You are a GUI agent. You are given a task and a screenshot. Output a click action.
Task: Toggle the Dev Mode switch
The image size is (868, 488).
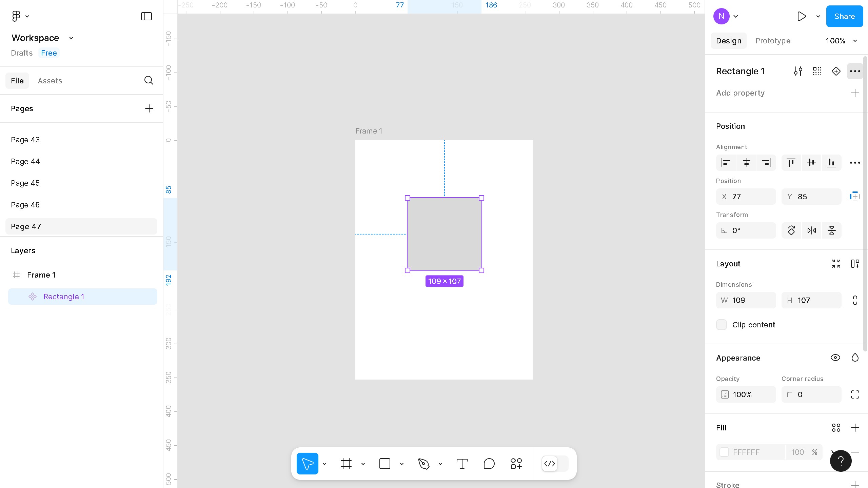555,464
